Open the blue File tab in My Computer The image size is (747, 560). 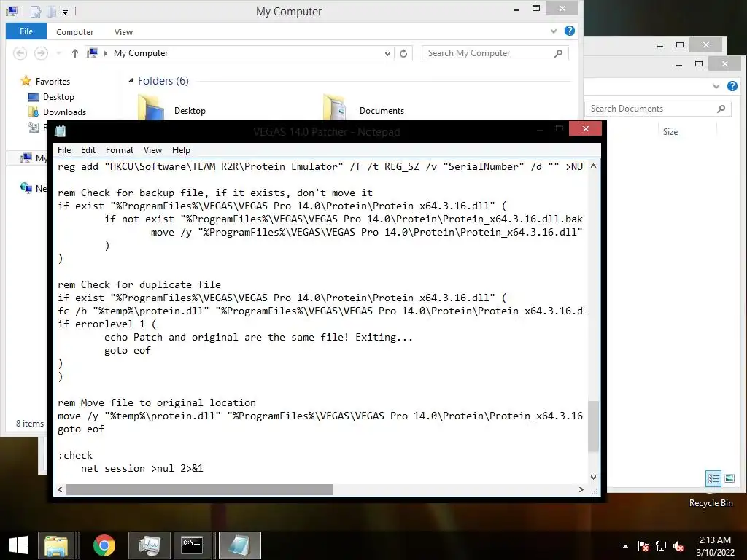click(26, 31)
